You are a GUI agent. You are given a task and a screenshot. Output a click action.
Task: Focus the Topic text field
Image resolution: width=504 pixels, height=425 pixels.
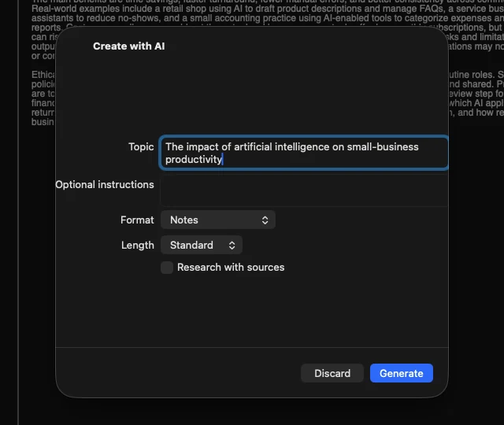304,153
